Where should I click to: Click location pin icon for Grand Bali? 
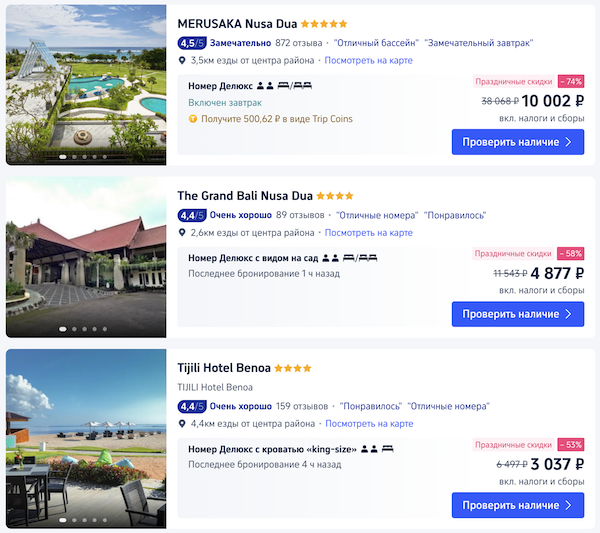coord(182,233)
